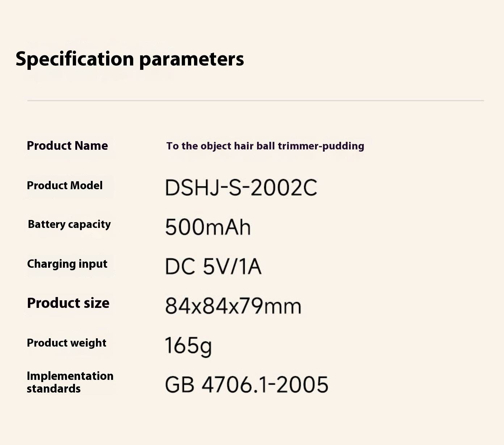Select the Charging input label
The width and height of the screenshot is (504, 445).
coord(67,264)
